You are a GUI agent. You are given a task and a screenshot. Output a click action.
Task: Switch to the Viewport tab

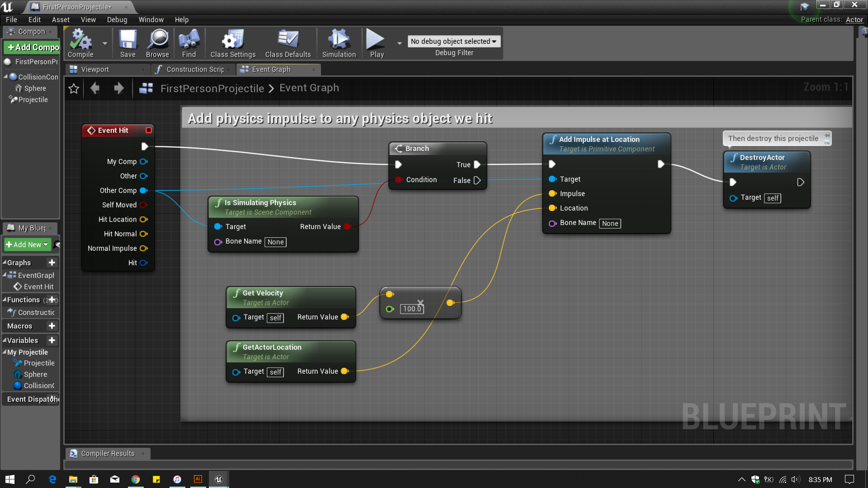point(95,70)
